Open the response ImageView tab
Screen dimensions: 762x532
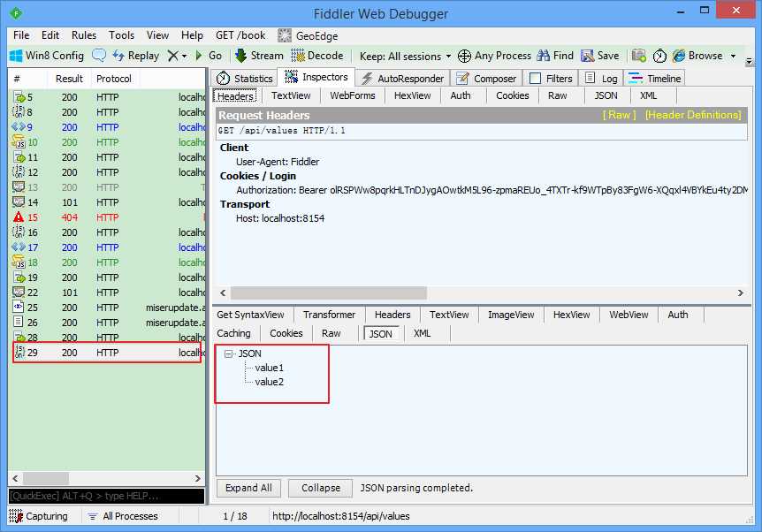coord(511,315)
